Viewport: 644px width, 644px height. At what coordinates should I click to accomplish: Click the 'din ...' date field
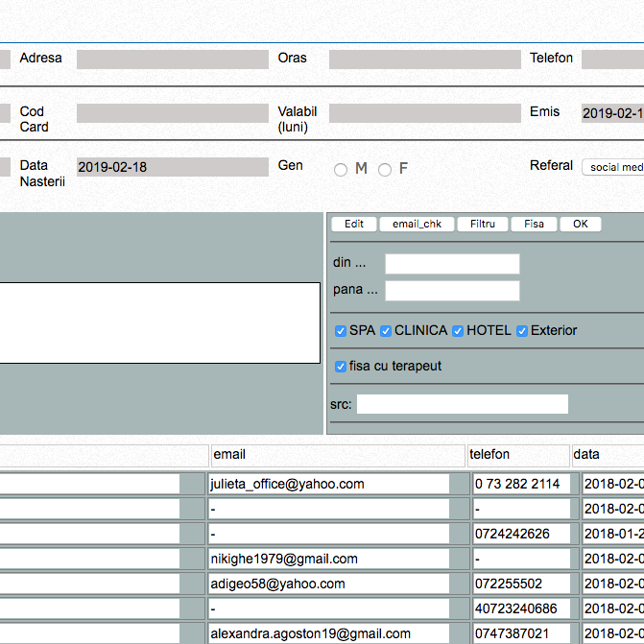coord(452,264)
